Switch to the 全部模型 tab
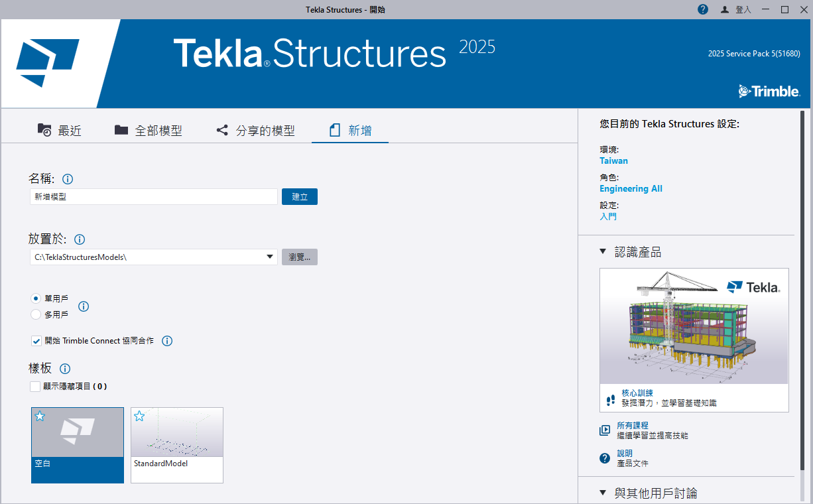This screenshot has width=813, height=504. pos(148,131)
